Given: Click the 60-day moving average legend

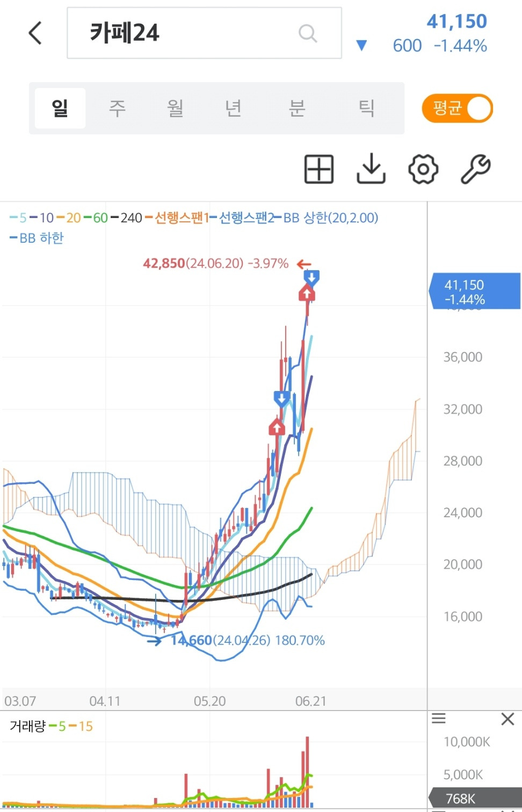Looking at the screenshot, I should tap(96, 218).
